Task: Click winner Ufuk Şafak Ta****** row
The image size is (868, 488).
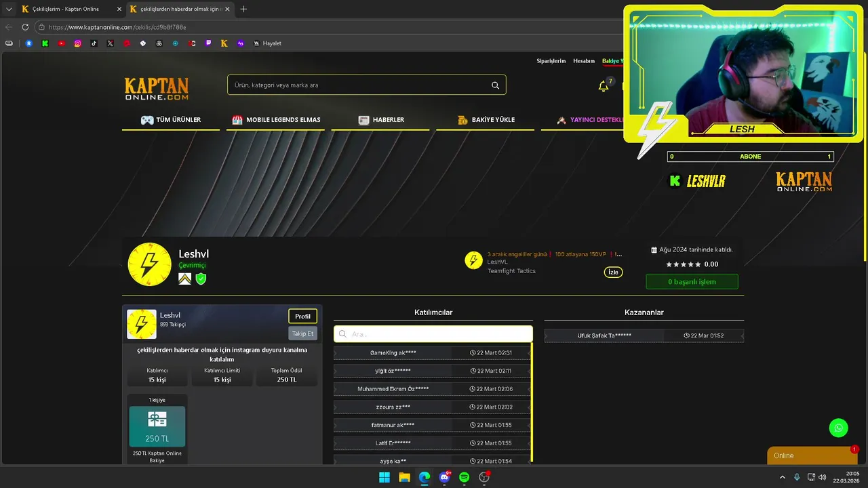Action: click(x=644, y=335)
